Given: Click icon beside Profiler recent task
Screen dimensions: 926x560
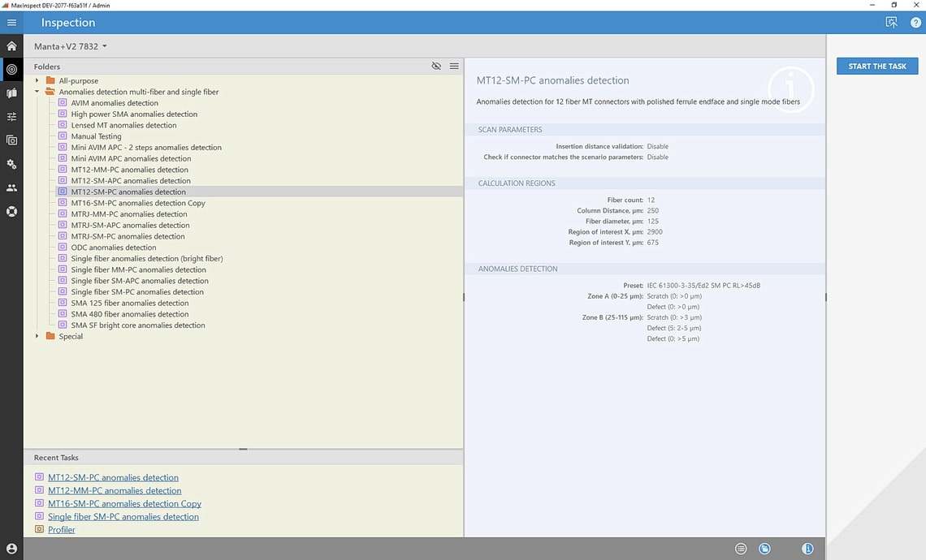Looking at the screenshot, I should point(39,529).
